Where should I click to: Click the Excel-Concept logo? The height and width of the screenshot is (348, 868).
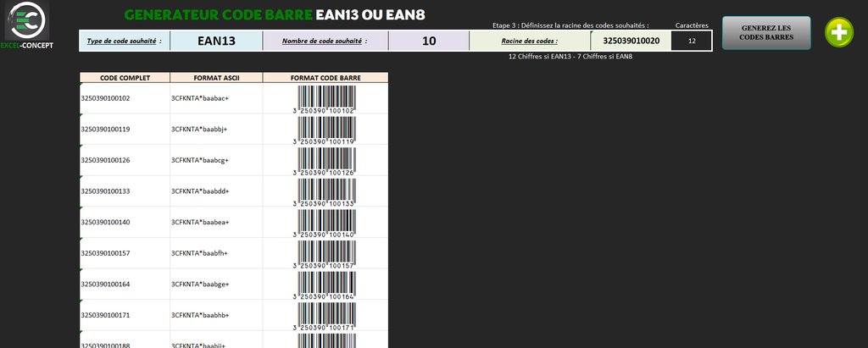tap(27, 25)
